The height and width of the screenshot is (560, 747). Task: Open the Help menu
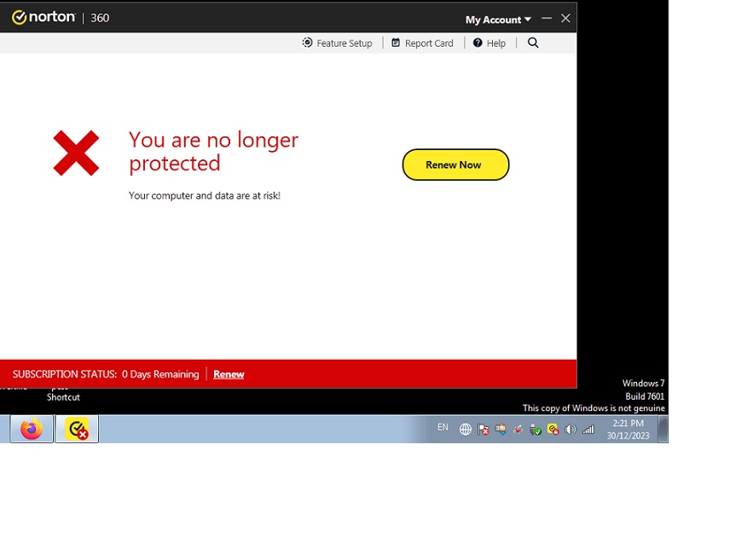coord(489,43)
